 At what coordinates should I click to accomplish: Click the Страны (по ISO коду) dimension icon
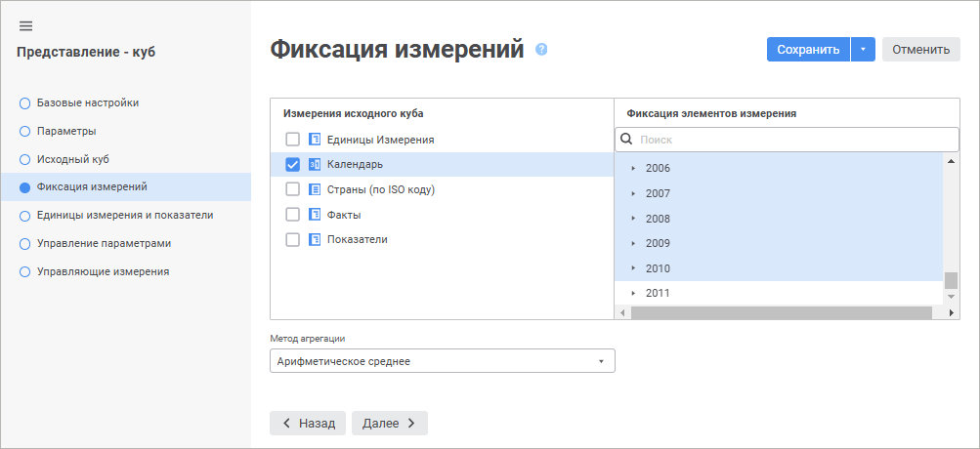[x=315, y=189]
